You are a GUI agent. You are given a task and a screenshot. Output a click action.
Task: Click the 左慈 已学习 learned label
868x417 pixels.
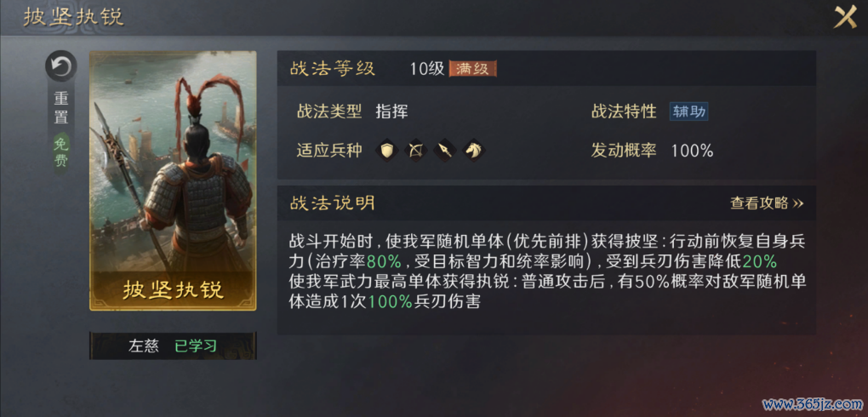tap(173, 346)
